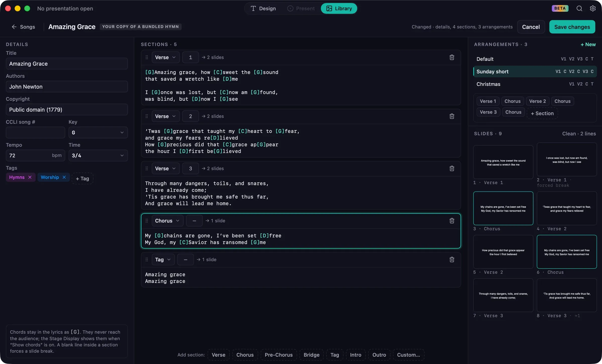Open search with the magnifier icon
The image size is (602, 364).
click(579, 9)
